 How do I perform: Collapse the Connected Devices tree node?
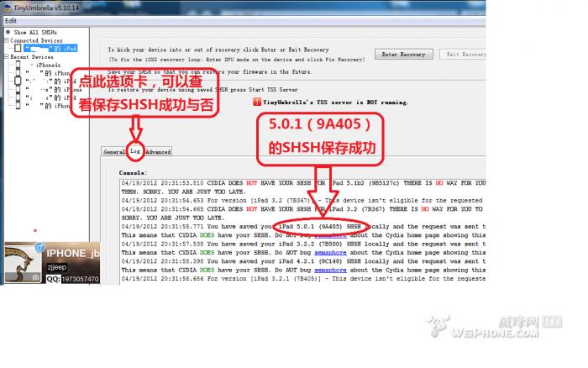pyautogui.click(x=7, y=40)
